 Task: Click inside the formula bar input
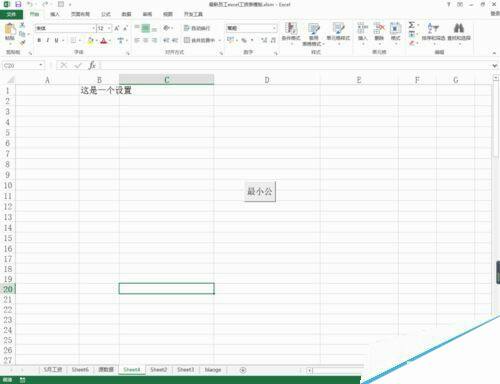point(295,65)
